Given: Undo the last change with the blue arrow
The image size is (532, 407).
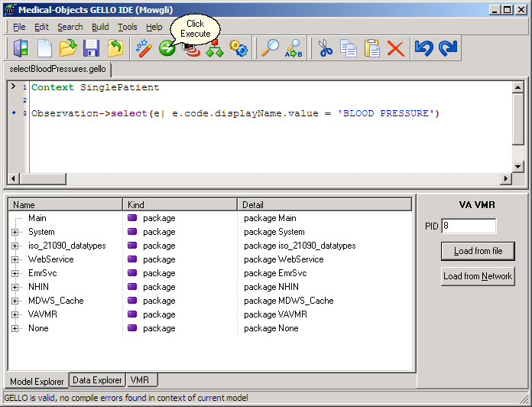Looking at the screenshot, I should pos(424,48).
